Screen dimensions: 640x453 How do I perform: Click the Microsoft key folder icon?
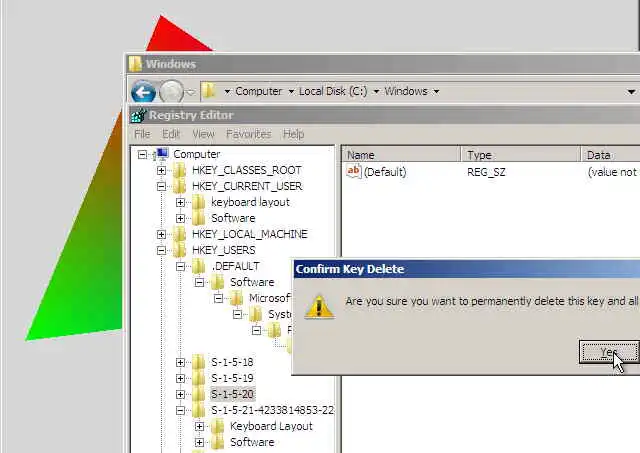click(237, 298)
